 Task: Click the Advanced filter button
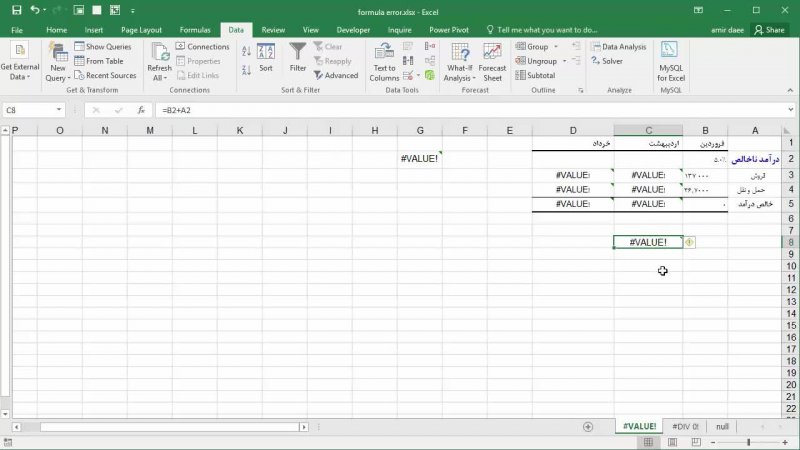(x=335, y=75)
